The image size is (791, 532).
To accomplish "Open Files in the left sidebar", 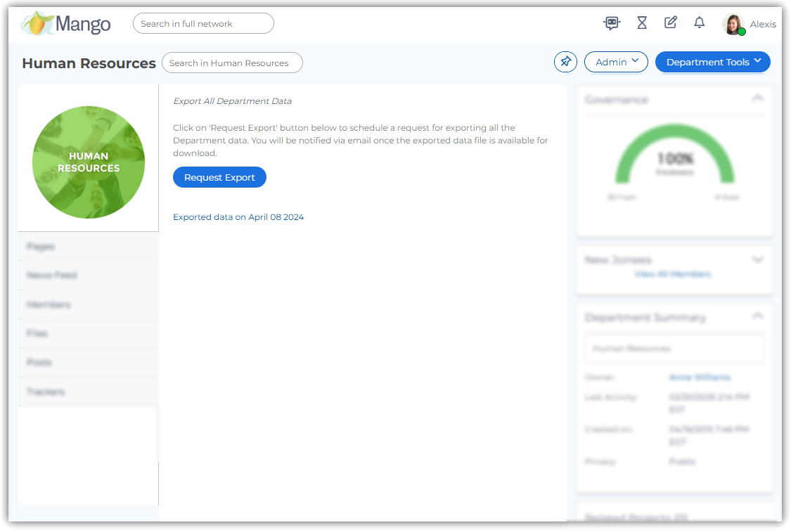I will click(37, 334).
